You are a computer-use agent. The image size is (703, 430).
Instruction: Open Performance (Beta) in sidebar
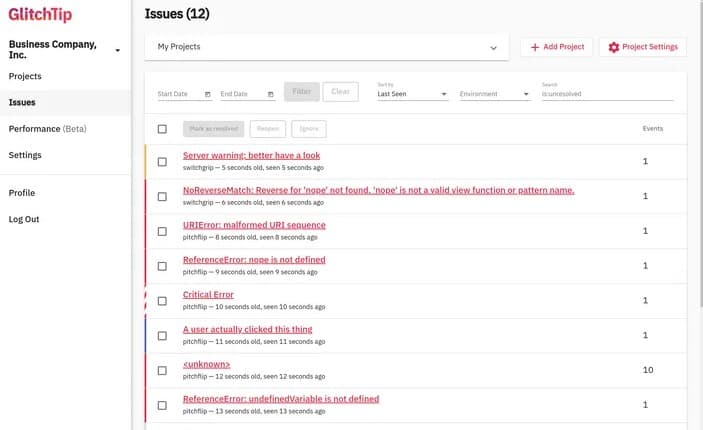click(x=48, y=129)
